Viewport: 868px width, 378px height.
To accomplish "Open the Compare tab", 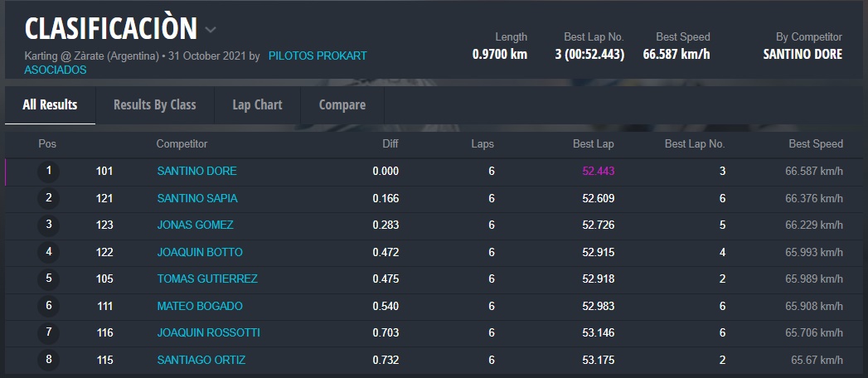I will [x=342, y=105].
